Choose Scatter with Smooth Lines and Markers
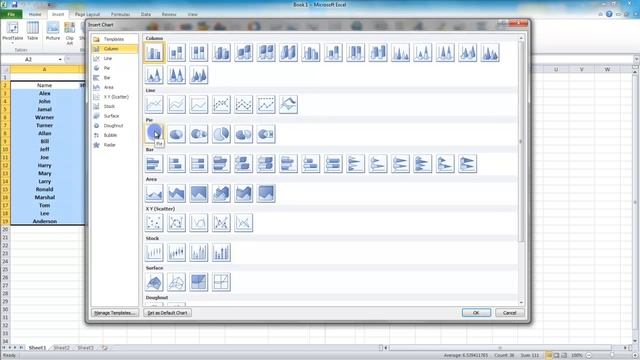This screenshot has height=360, width=640. (176, 223)
